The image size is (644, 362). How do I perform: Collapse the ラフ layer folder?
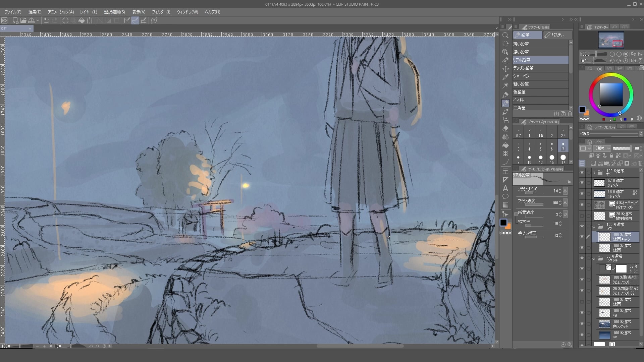(x=594, y=227)
